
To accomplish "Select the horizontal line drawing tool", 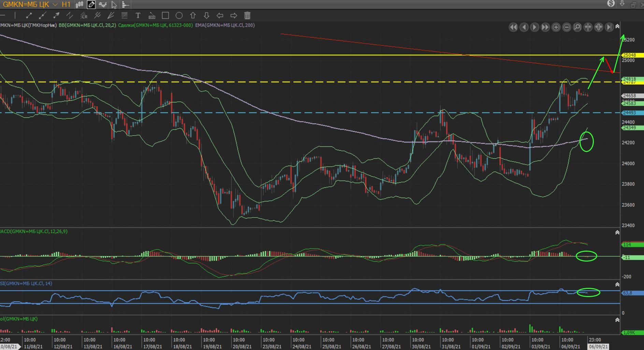I will [3, 15].
